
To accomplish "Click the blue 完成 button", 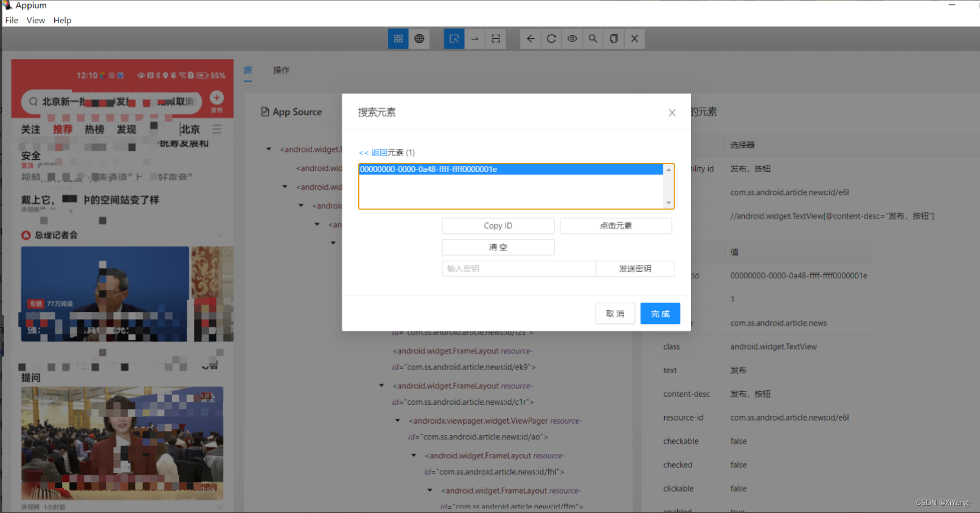I will (x=660, y=314).
